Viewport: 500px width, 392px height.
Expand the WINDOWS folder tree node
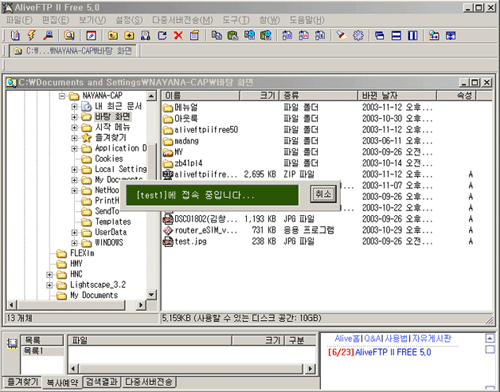[x=75, y=243]
